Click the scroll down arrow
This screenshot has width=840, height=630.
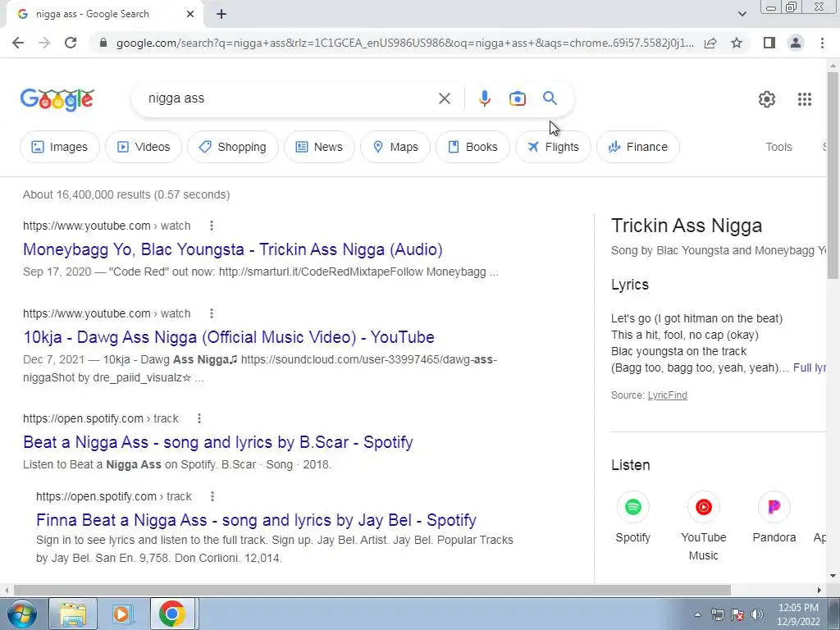click(x=833, y=576)
